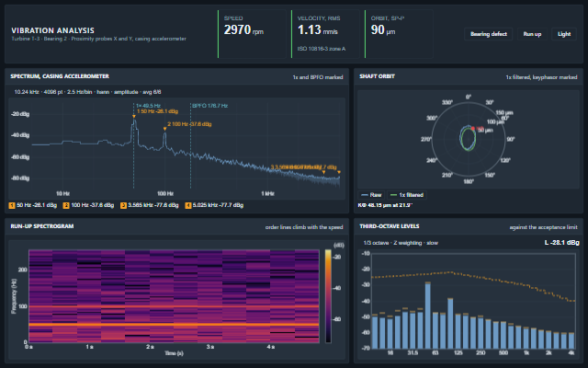Screen dimensions: 588x368
Task: Click the Bearing defect button
Action: tap(488, 34)
